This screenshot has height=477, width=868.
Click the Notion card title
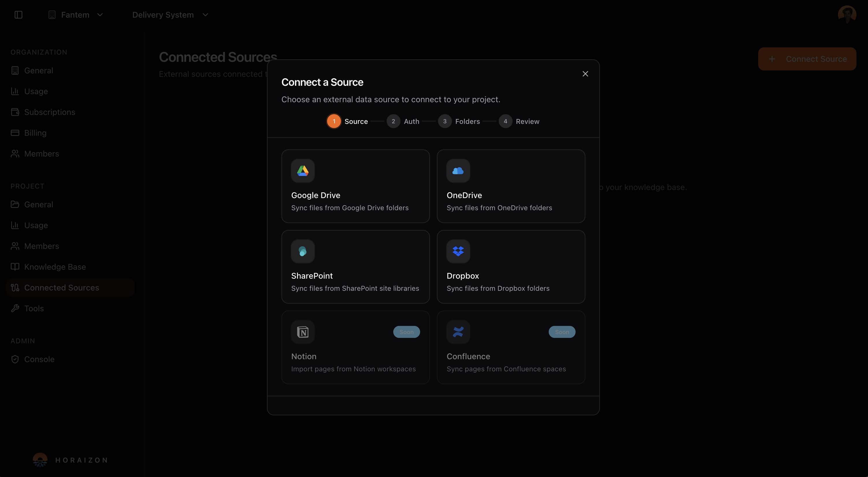(x=304, y=357)
